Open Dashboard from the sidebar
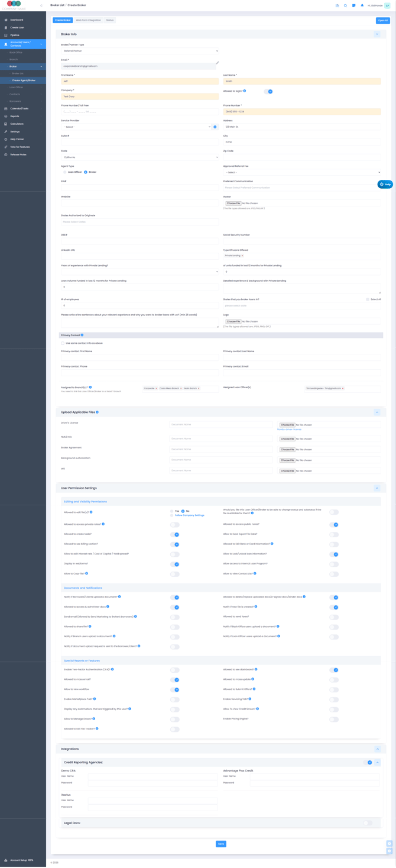 coord(17,20)
